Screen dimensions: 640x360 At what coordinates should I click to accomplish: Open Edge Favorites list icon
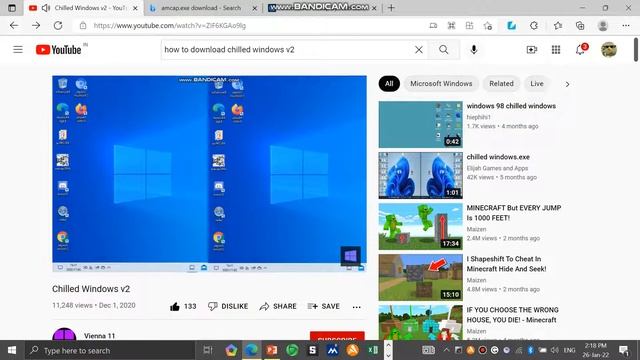(x=558, y=26)
